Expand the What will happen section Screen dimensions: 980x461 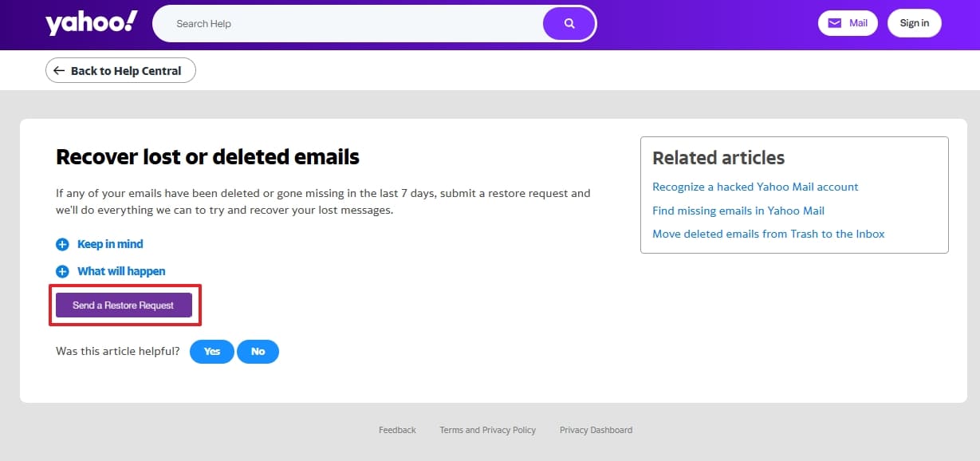[120, 271]
